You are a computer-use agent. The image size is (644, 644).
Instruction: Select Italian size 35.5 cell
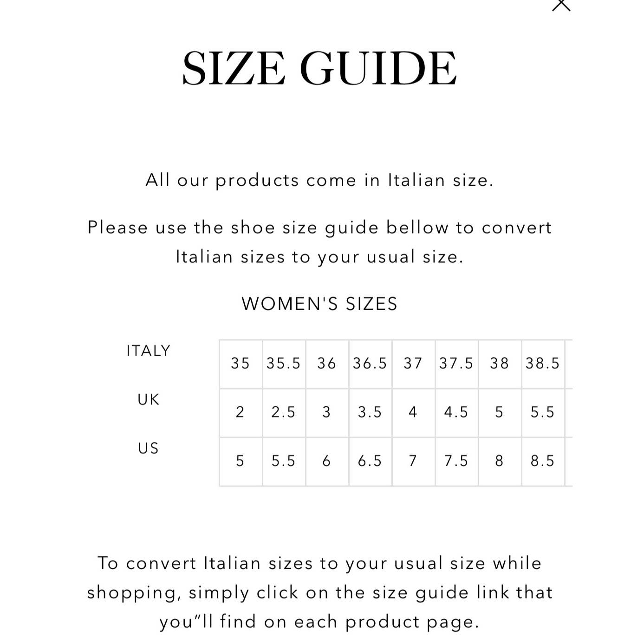point(284,364)
